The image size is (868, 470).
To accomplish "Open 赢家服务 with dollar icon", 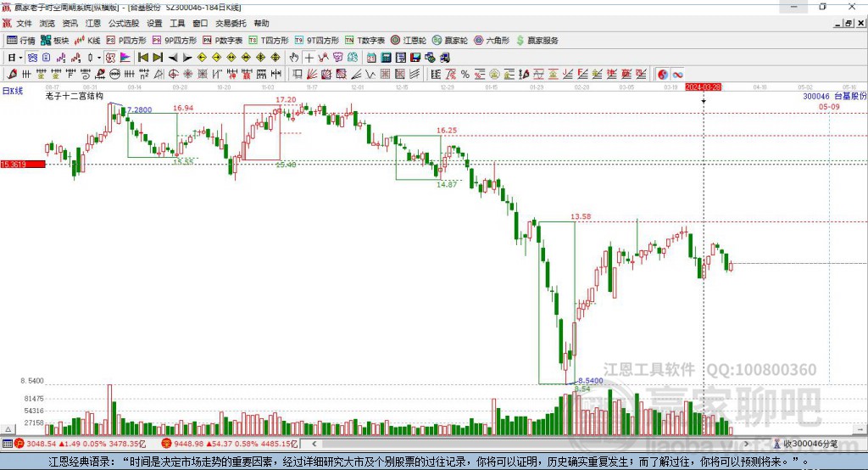I will click(x=537, y=41).
